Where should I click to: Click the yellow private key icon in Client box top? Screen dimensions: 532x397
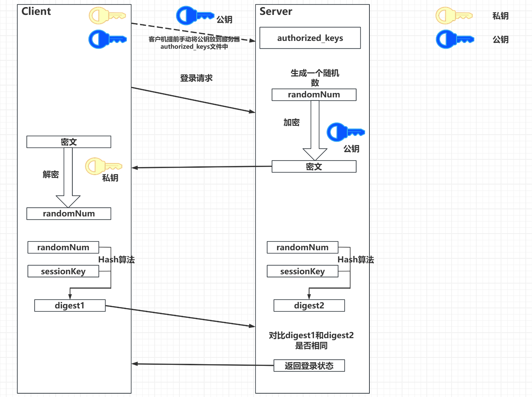click(107, 16)
